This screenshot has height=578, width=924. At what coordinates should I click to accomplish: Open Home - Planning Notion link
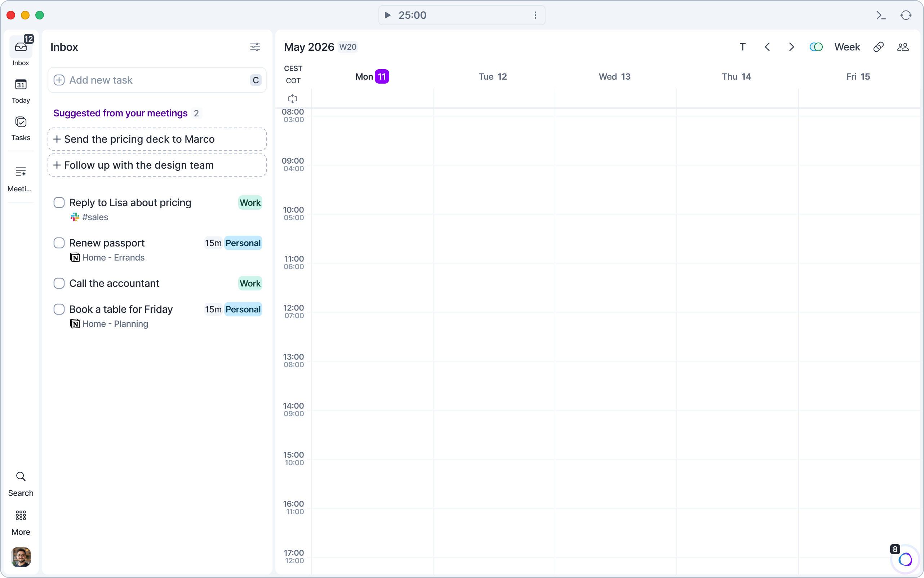pos(109,324)
